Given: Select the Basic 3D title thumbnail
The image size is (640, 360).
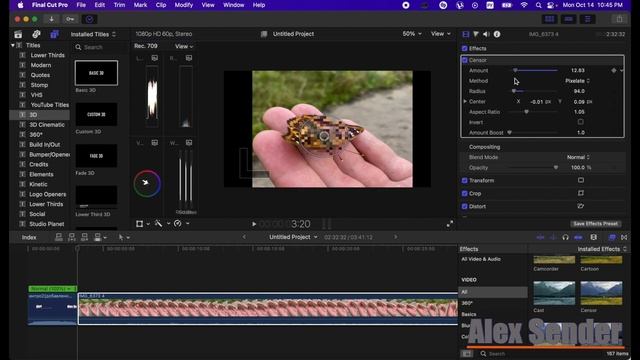Looking at the screenshot, I should click(x=96, y=73).
